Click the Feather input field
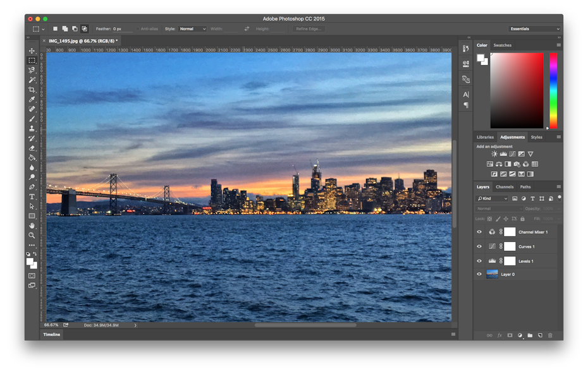 [123, 29]
